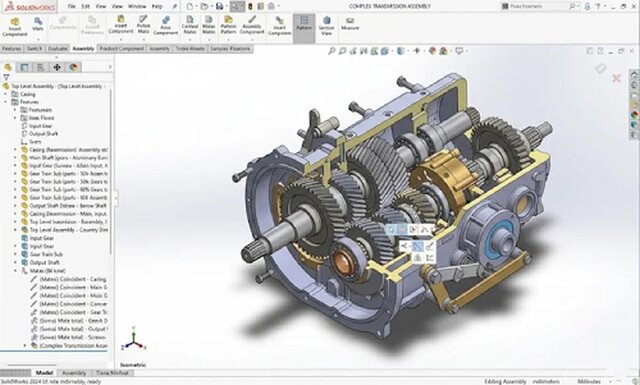Open the Window menu
This screenshot has width=640, height=385.
tap(137, 6)
